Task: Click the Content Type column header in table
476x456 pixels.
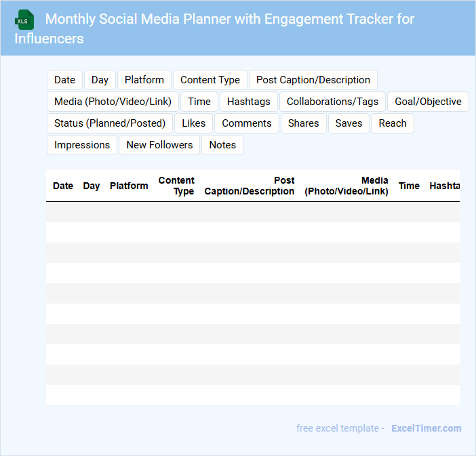Action: point(176,186)
